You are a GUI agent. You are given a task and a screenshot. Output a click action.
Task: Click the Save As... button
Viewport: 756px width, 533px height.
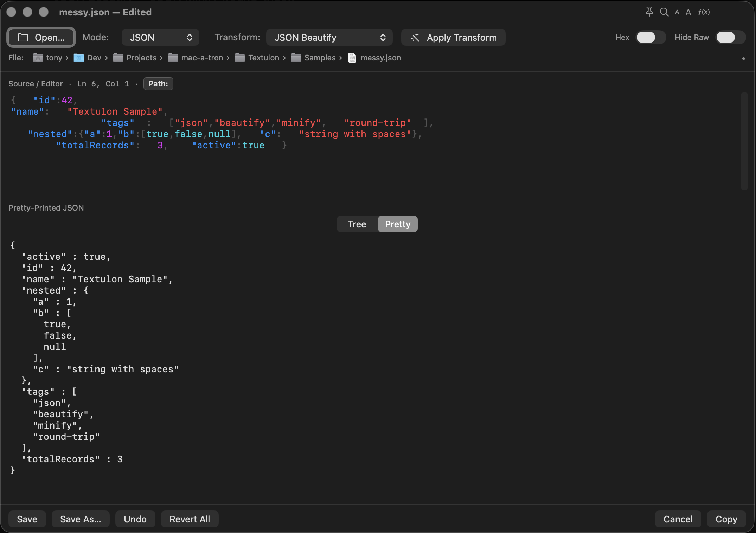[81, 519]
